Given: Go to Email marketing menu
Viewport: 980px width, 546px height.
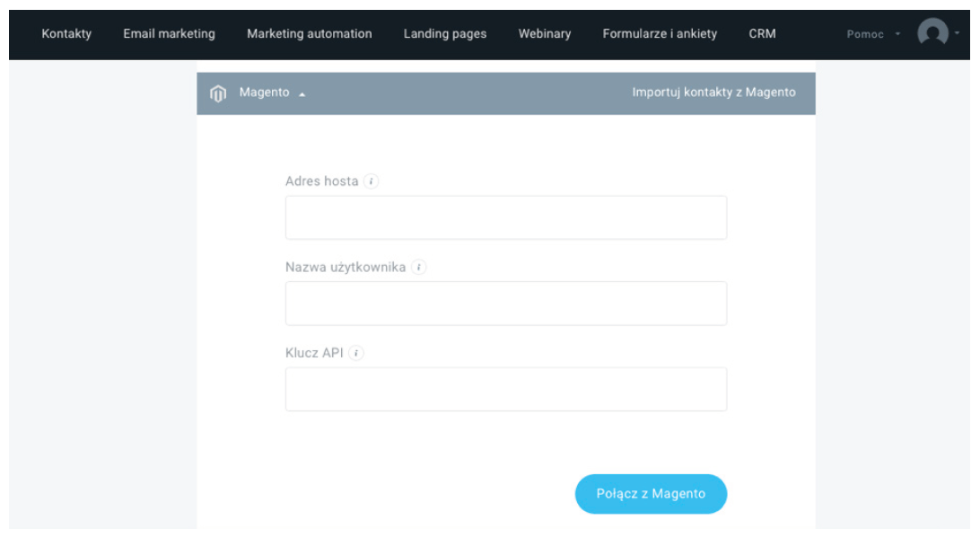Looking at the screenshot, I should 169,34.
